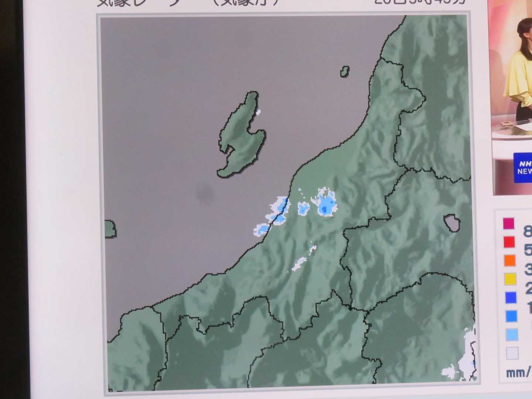
Task: Click the pale gray legend swatch at the bottom
Action: point(512,353)
